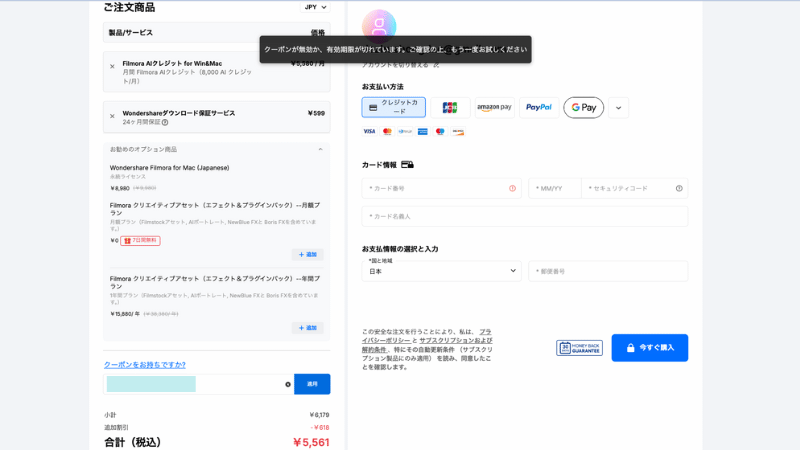Add the annual Creative Assets plan

click(x=307, y=327)
